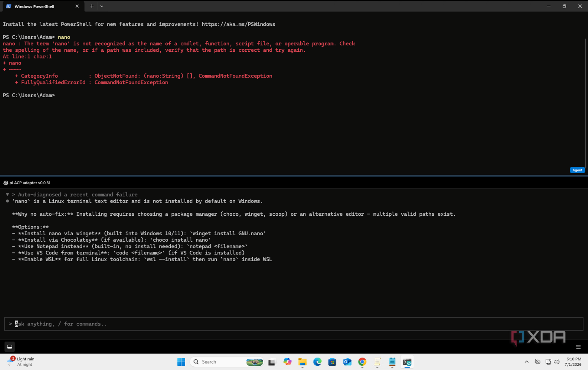
Task: Click the pi ACP adapter icon
Action: (6, 183)
